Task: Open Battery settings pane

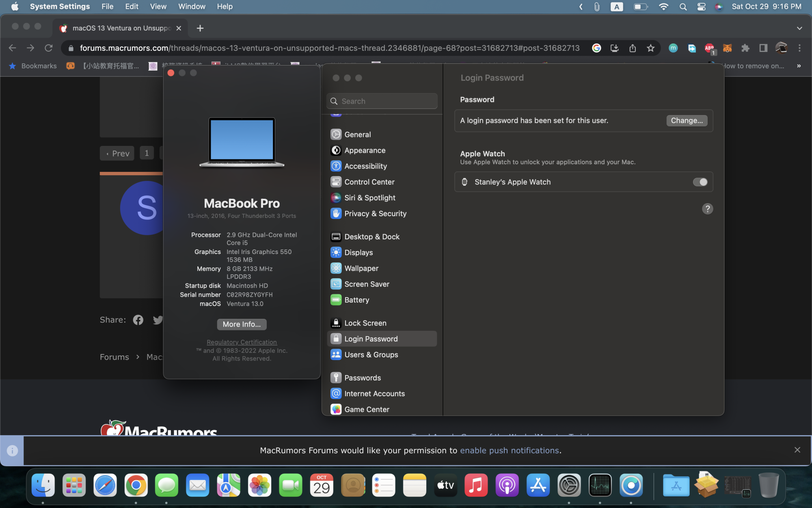Action: 356,300
